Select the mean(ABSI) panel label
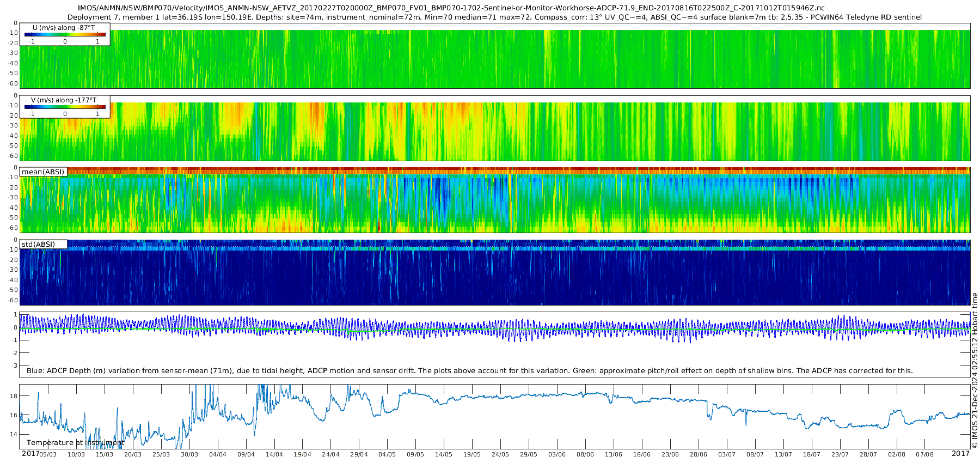 click(x=43, y=172)
